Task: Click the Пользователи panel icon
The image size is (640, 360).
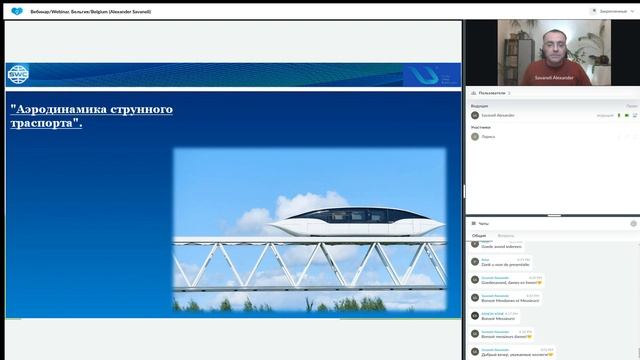Action: point(473,93)
